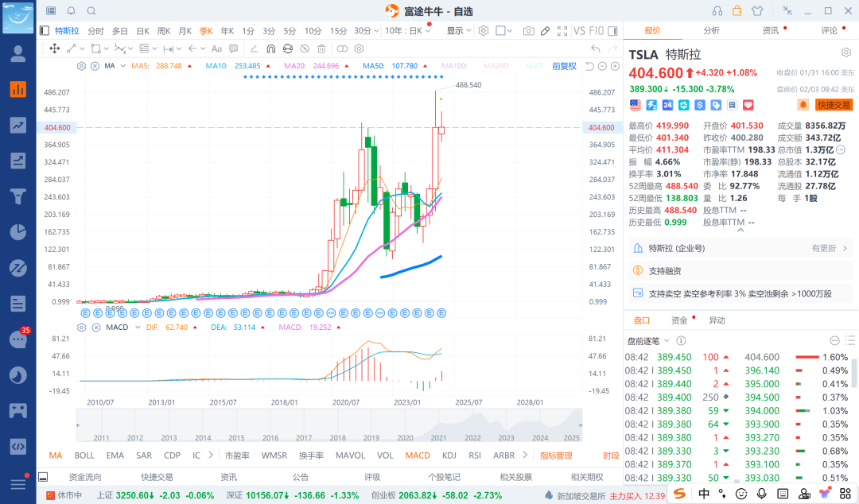Toggle 前复权 price adjustment
The width and height of the screenshot is (859, 504).
pyautogui.click(x=564, y=66)
